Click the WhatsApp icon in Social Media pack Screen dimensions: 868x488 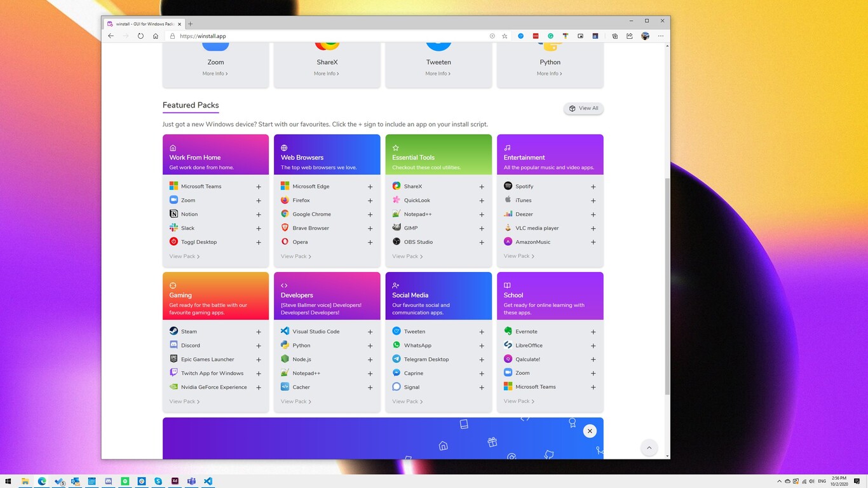(x=397, y=345)
